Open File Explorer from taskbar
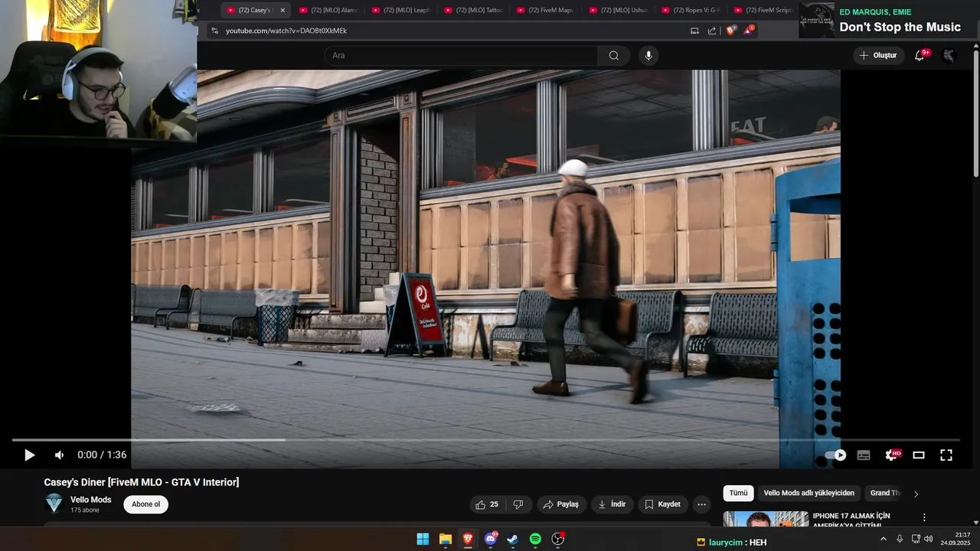Viewport: 980px width, 551px height. point(446,540)
